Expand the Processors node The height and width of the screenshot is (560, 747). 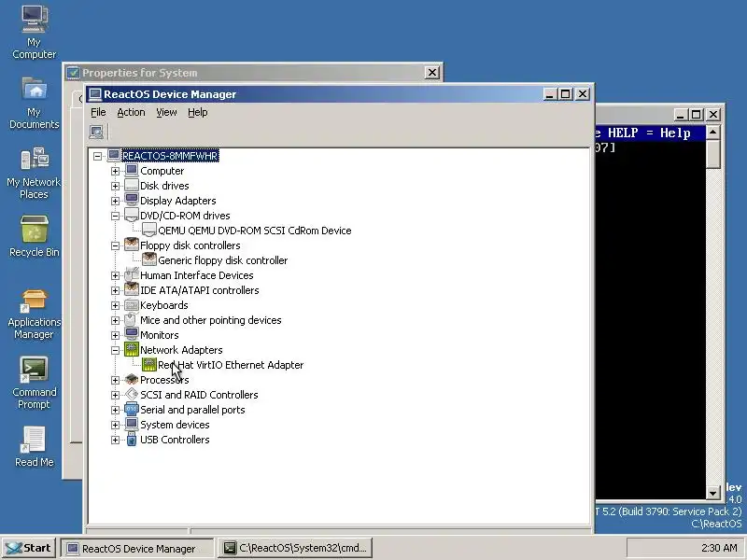tap(115, 380)
